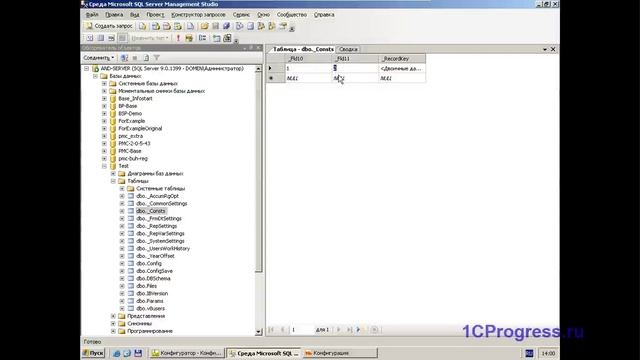Click scroll down arrow in Object Explorer
The height and width of the screenshot is (360, 640).
(x=258, y=332)
